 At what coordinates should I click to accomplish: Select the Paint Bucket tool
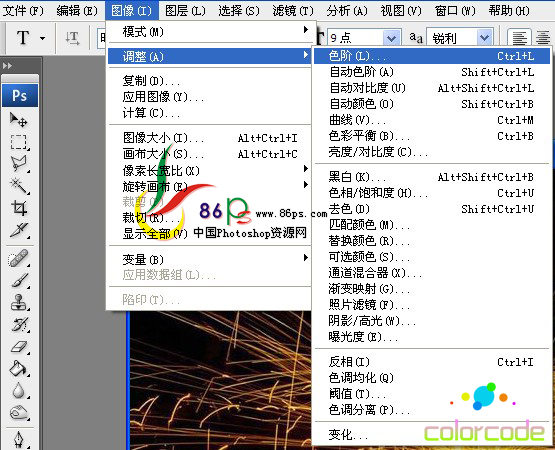pos(19,369)
